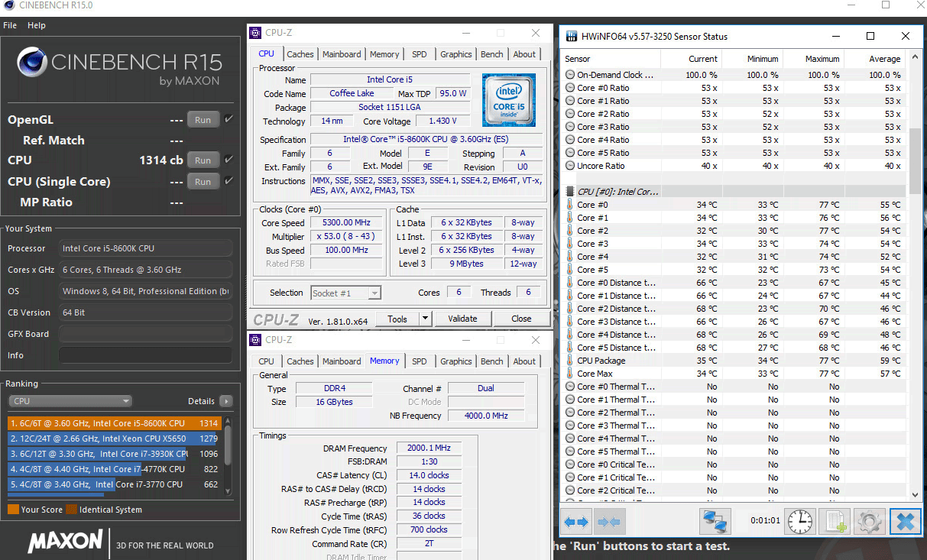
Task: Click HWiNFO Maximum column header
Action: (x=813, y=59)
